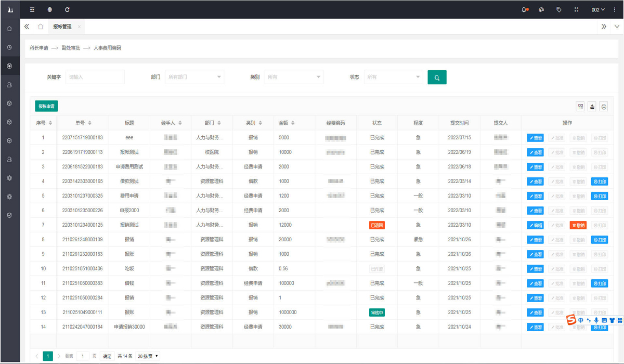Click the 关键字 keyword input field
Viewport: 624px width, 364px height.
click(x=95, y=77)
